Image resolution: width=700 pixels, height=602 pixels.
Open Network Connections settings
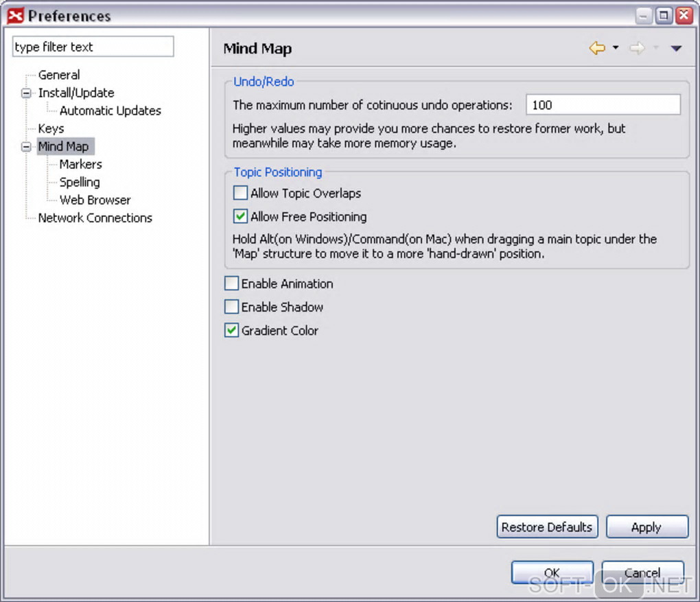(95, 218)
